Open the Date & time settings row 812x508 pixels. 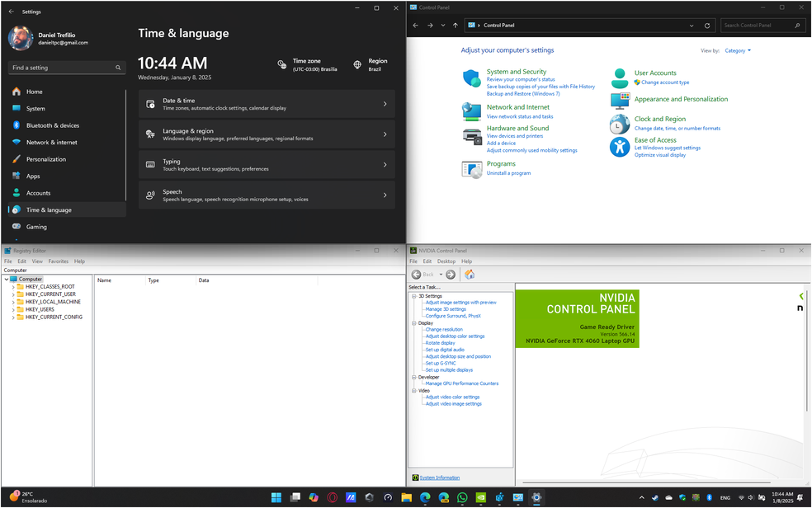(x=267, y=104)
